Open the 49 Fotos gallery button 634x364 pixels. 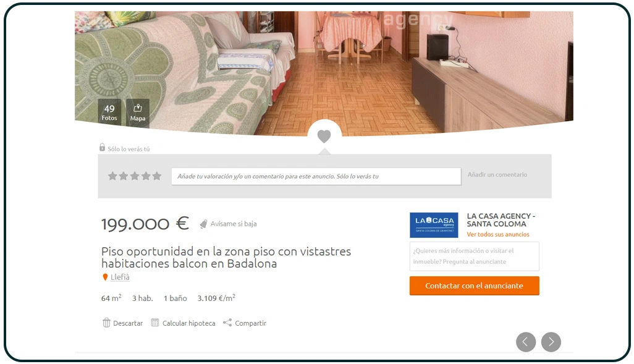click(x=109, y=112)
